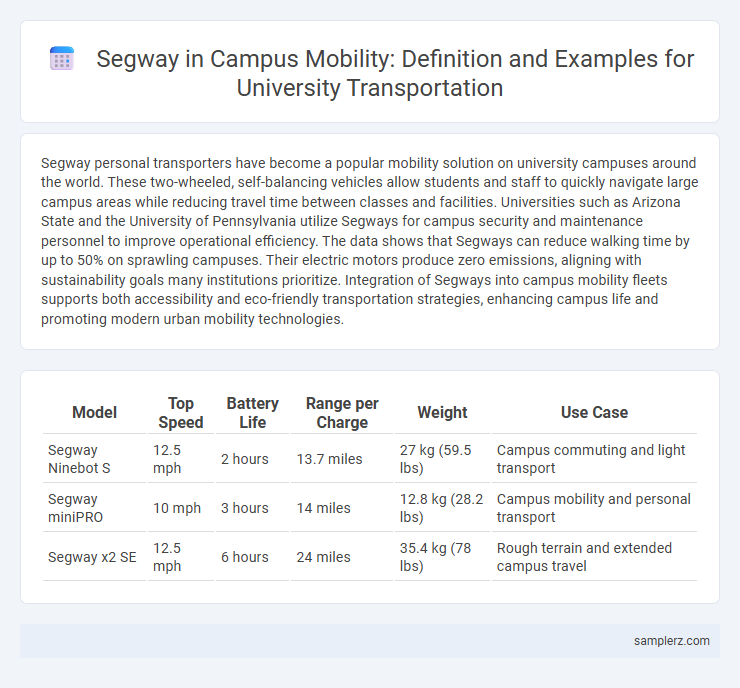The height and width of the screenshot is (688, 740).
Task: Select the 'Use Case' column header
Action: (594, 412)
